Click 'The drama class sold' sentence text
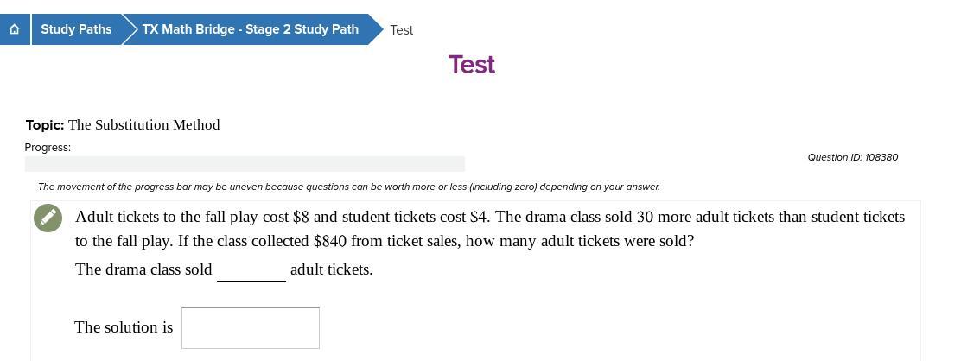The image size is (980, 361). click(143, 269)
